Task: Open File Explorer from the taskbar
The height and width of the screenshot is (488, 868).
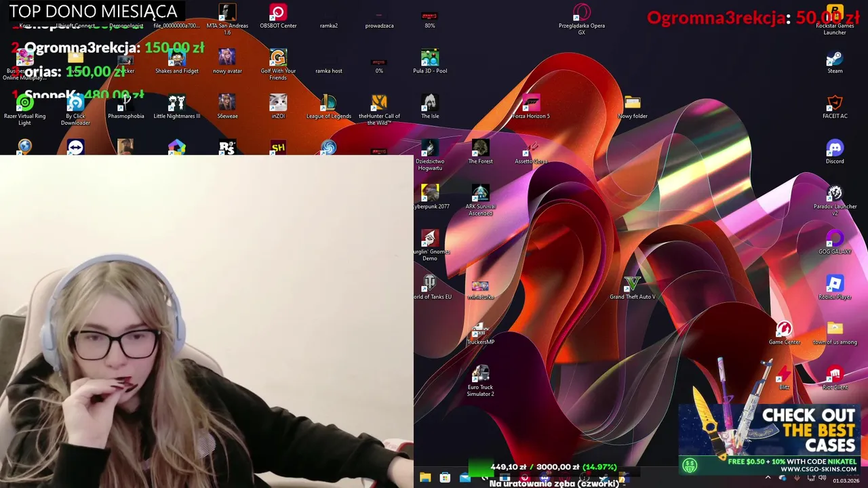Action: click(425, 478)
